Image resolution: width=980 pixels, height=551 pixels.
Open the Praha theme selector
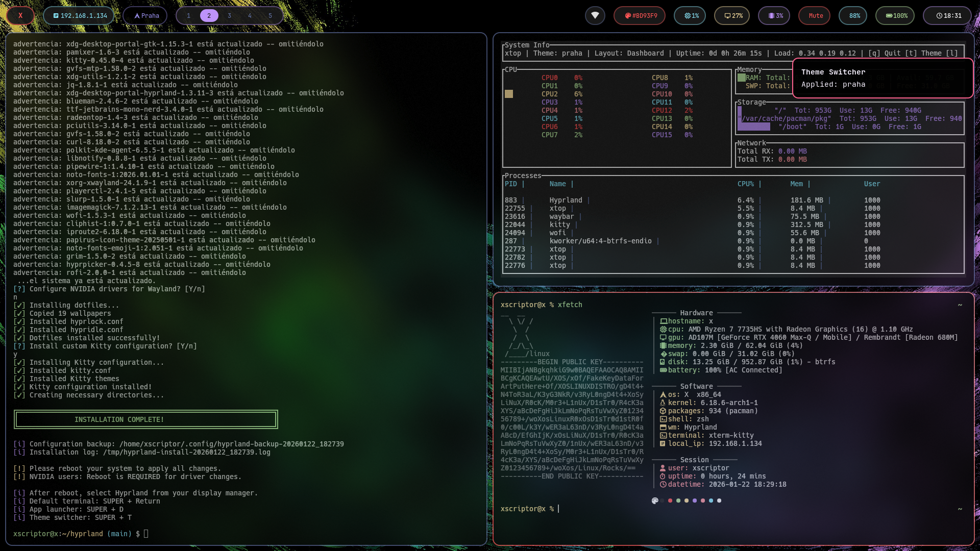point(146,15)
